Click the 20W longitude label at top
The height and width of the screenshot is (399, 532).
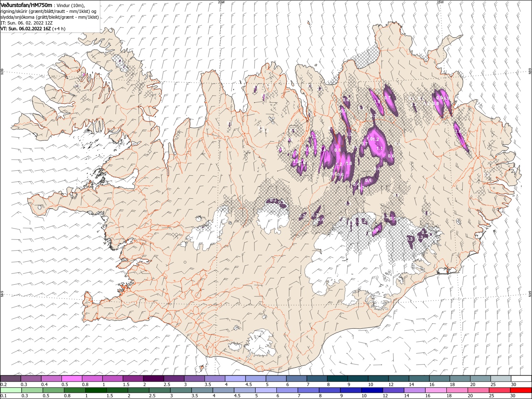tap(221, 2)
